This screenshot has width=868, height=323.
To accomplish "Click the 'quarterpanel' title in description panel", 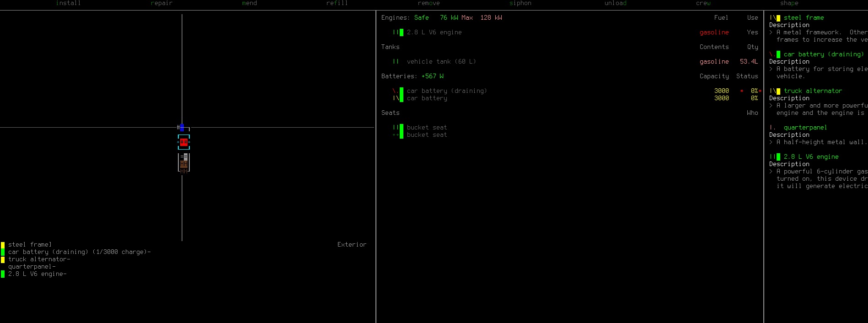I will pyautogui.click(x=806, y=128).
